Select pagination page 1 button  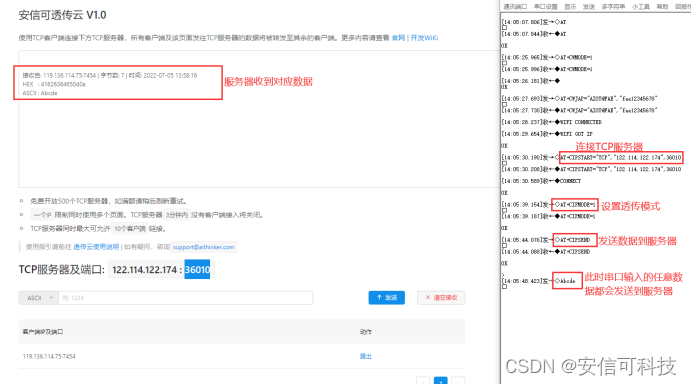pos(440,381)
